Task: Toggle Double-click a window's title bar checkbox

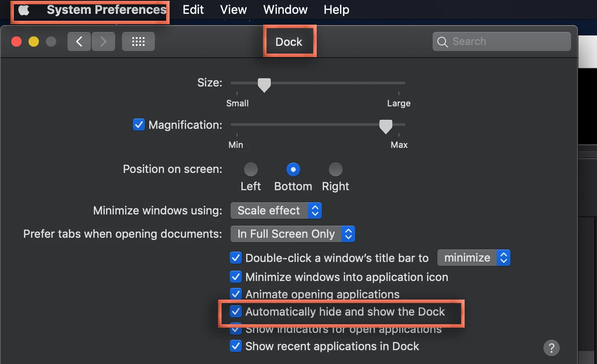Action: point(235,258)
